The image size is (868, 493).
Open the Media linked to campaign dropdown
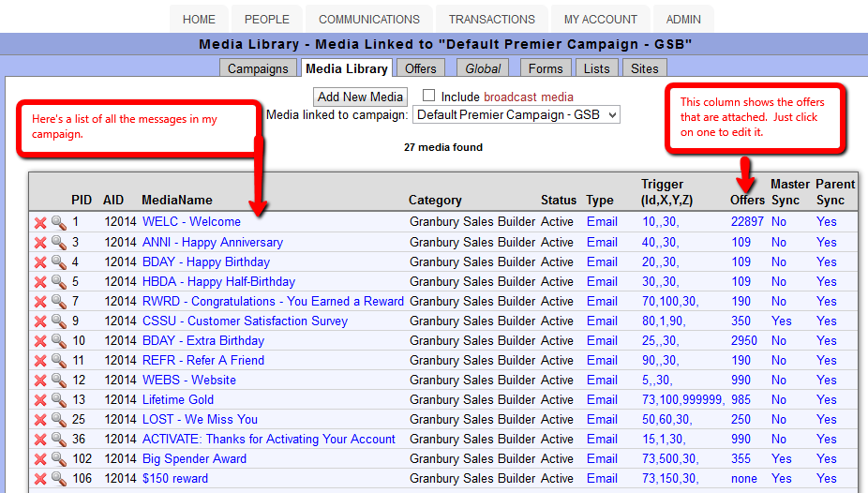517,114
